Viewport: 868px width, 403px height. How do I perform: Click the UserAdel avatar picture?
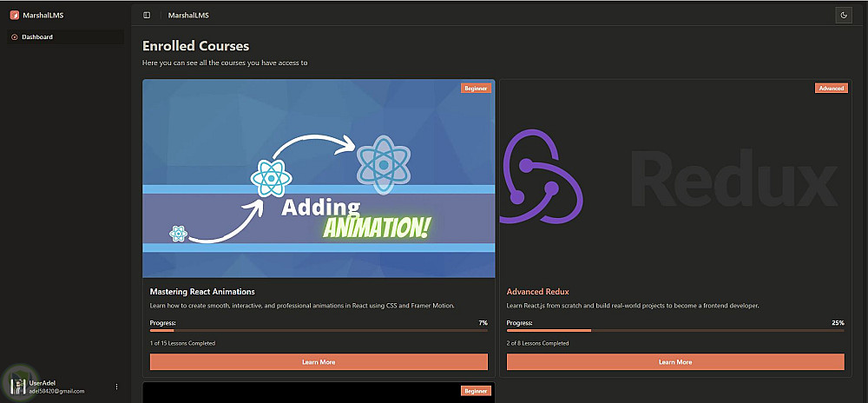[x=18, y=386]
